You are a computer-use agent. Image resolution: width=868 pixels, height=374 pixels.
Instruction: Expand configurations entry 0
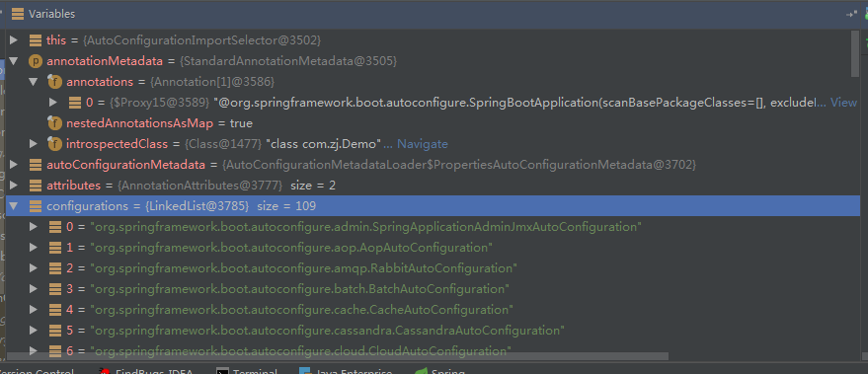pos(34,227)
